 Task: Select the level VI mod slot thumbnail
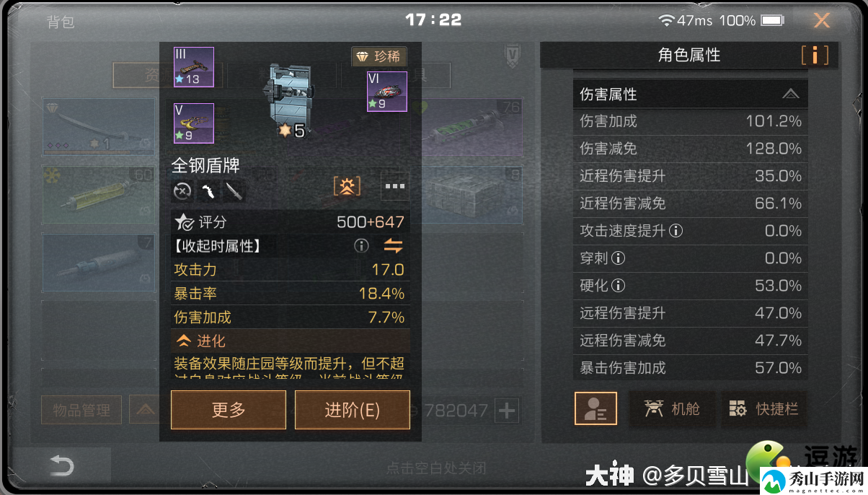tap(387, 92)
